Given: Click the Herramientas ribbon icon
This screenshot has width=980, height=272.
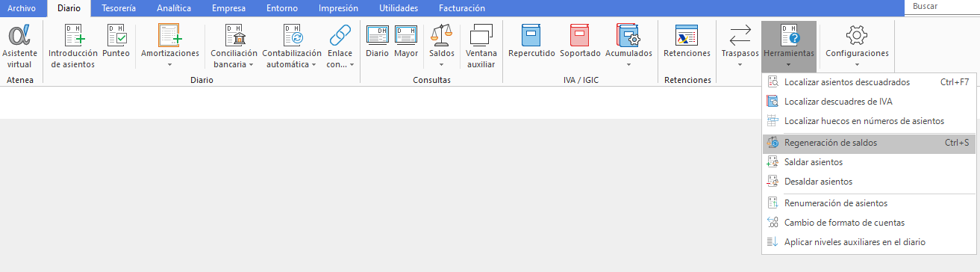Looking at the screenshot, I should (x=789, y=35).
